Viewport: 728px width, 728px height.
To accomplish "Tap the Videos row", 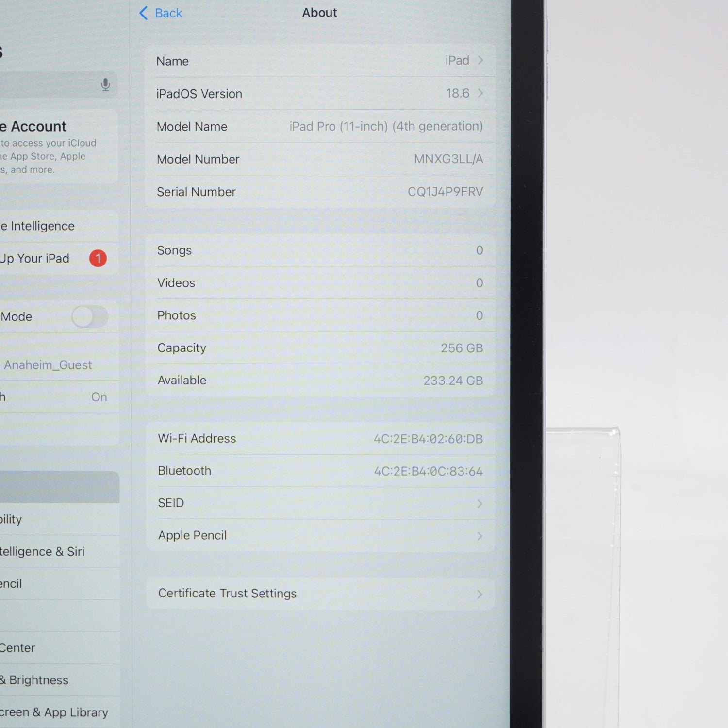I will [x=320, y=283].
